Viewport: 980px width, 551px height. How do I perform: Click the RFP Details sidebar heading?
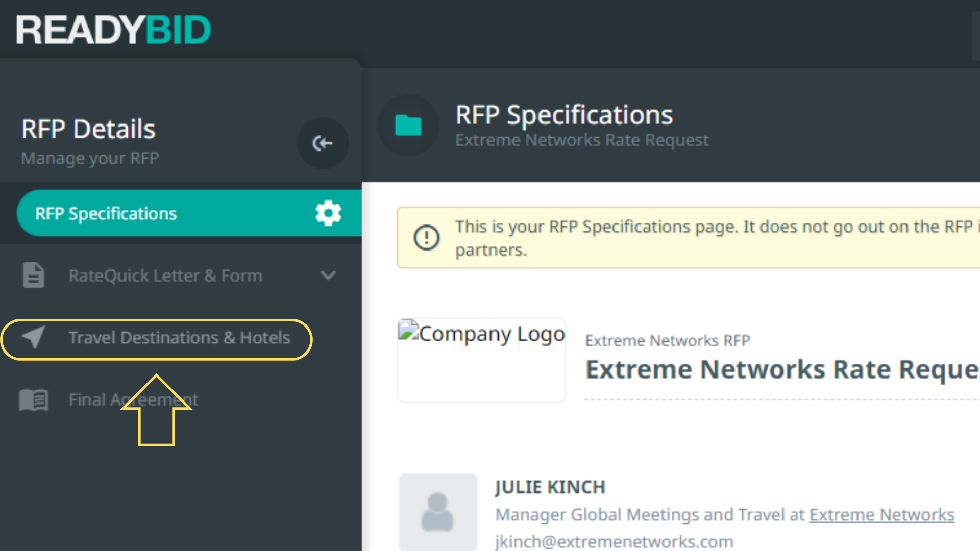[x=88, y=129]
